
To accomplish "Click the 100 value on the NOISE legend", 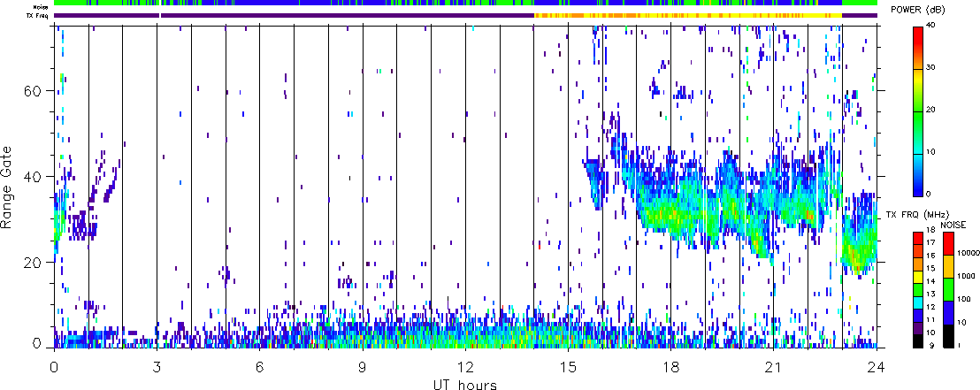I will click(964, 300).
